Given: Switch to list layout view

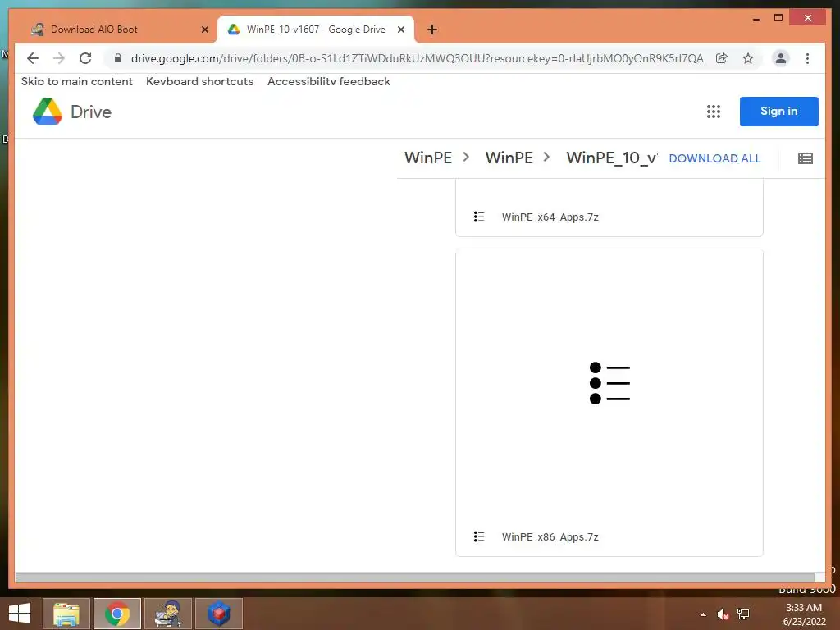Looking at the screenshot, I should (x=806, y=158).
